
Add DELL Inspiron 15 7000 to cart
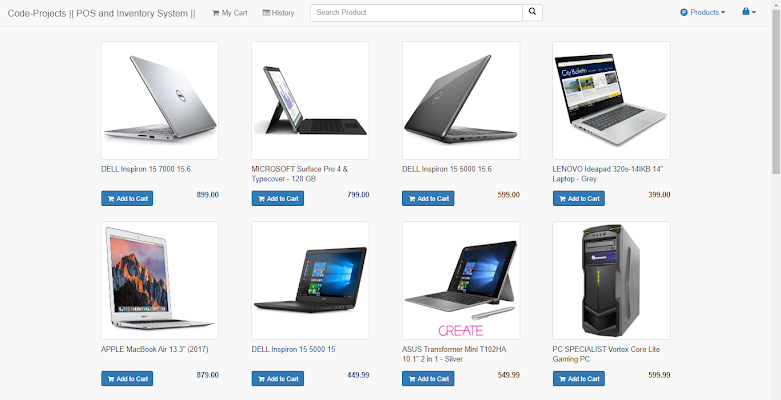tap(127, 198)
